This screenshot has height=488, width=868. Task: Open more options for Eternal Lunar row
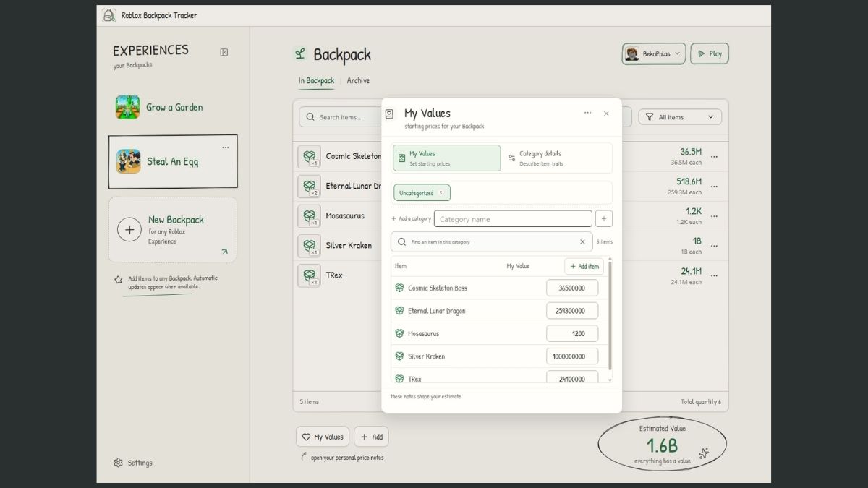pyautogui.click(x=715, y=187)
